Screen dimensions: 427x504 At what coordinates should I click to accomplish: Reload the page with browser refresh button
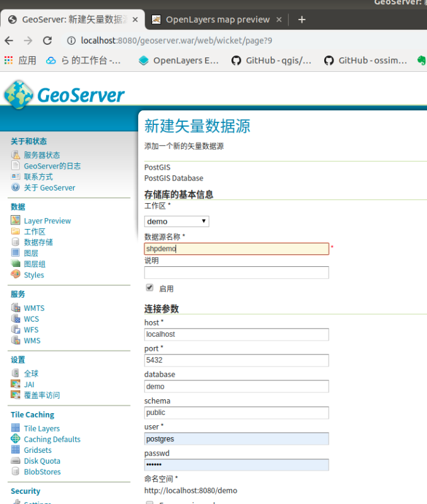coord(47,40)
